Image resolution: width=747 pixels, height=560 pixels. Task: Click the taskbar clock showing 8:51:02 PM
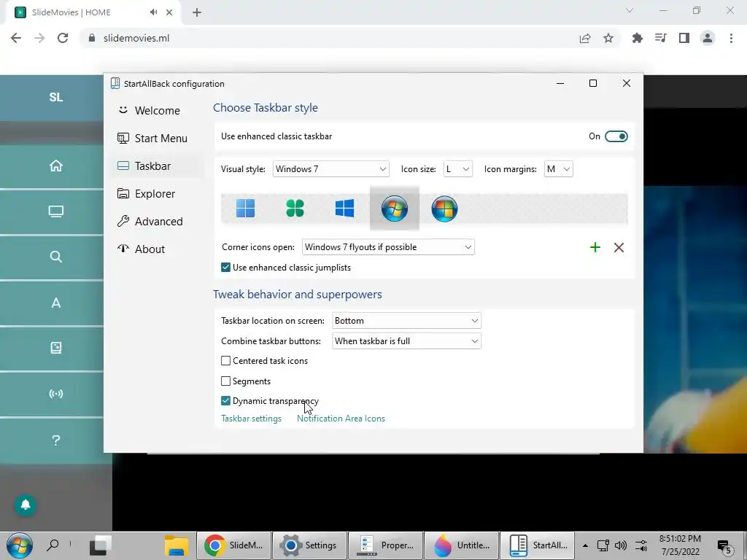click(680, 545)
